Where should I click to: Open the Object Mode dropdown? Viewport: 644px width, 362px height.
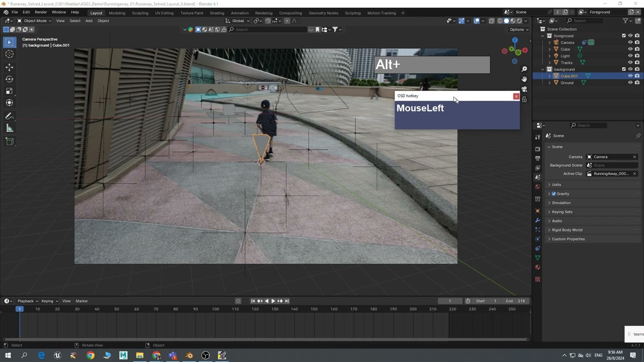(x=34, y=21)
